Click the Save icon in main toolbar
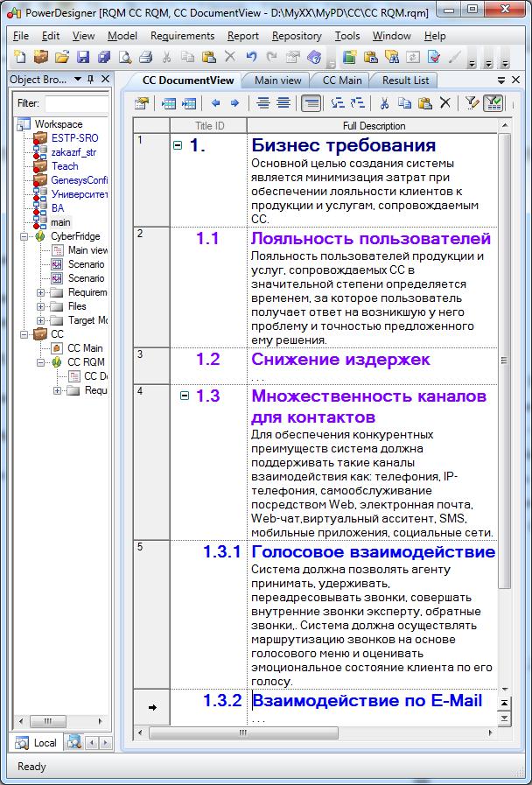This screenshot has width=532, height=785. click(82, 57)
